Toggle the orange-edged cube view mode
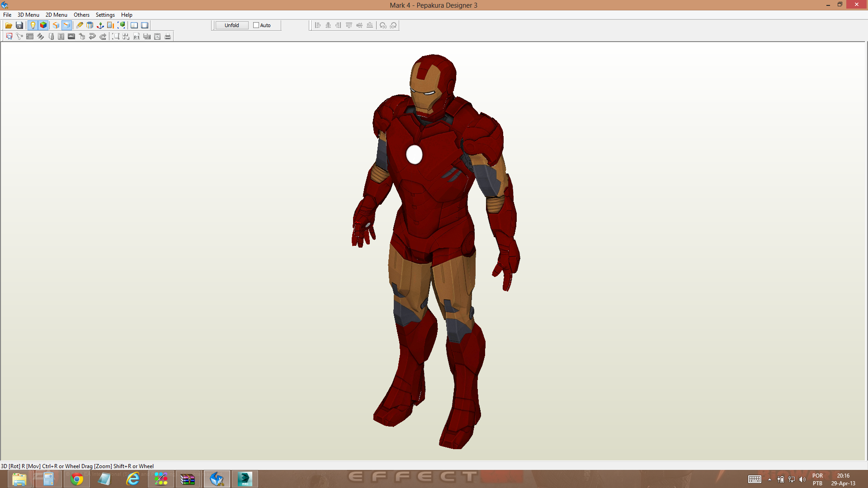Viewport: 868px width, 488px height. coord(56,25)
